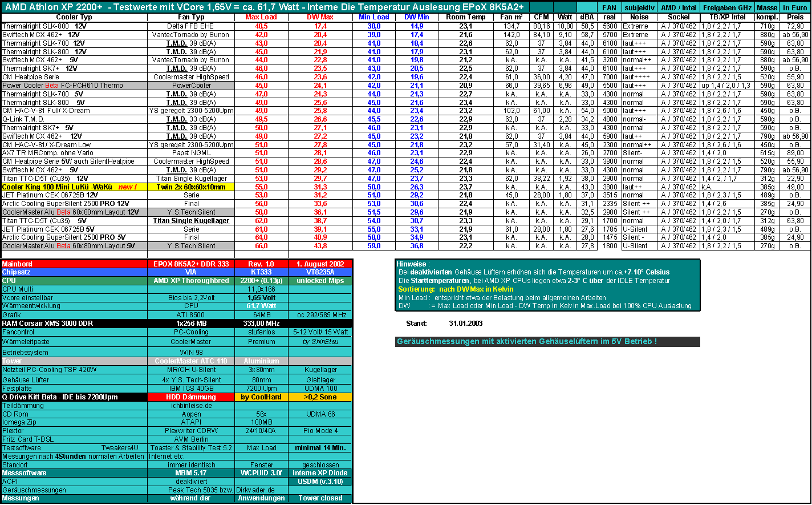Image resolution: width=812 pixels, height=505 pixels.
Task: Click the 'unlocked Mips' cell
Action: pos(320,281)
